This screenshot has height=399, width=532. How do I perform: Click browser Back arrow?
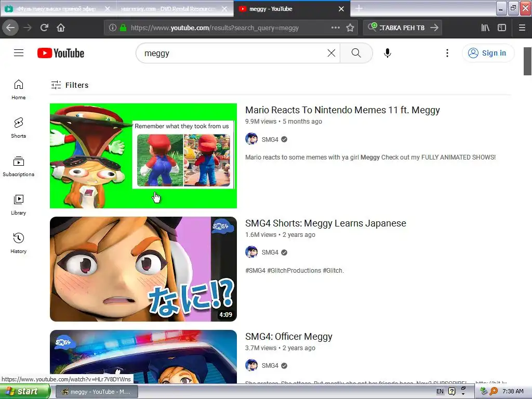click(x=10, y=28)
